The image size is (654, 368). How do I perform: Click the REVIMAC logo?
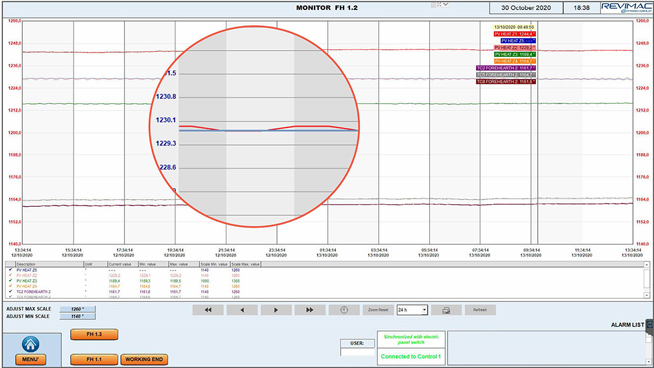626,8
